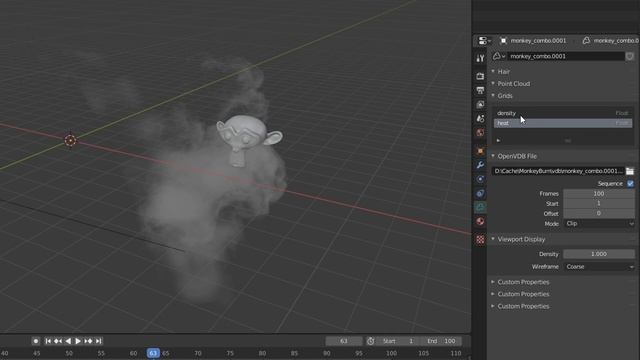Click the folder icon to browse VDB file
Viewport: 640px width, 360px height.
click(x=630, y=171)
